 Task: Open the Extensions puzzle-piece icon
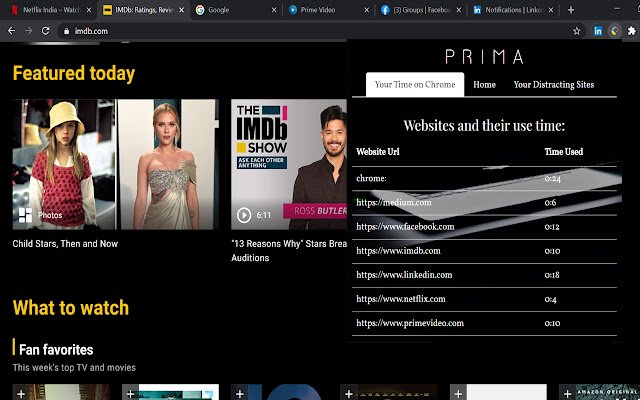(631, 31)
